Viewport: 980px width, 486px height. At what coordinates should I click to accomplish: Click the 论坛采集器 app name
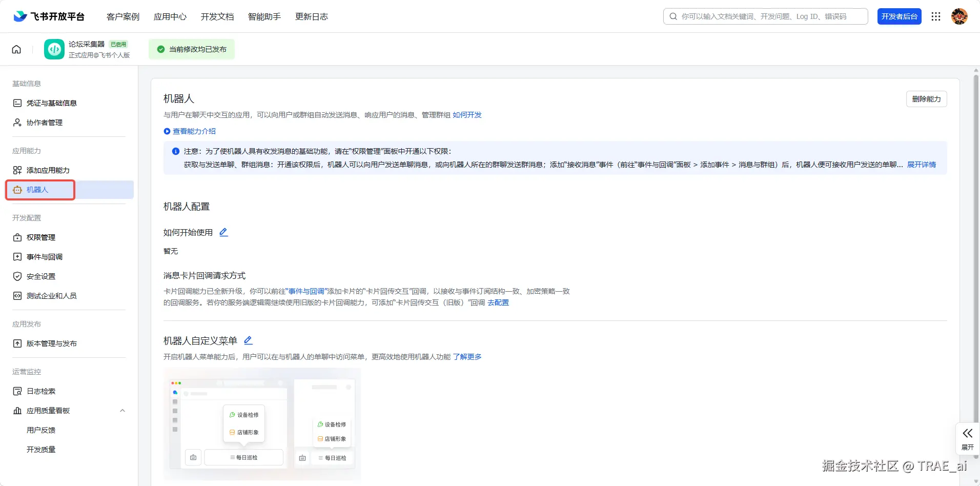click(x=87, y=44)
